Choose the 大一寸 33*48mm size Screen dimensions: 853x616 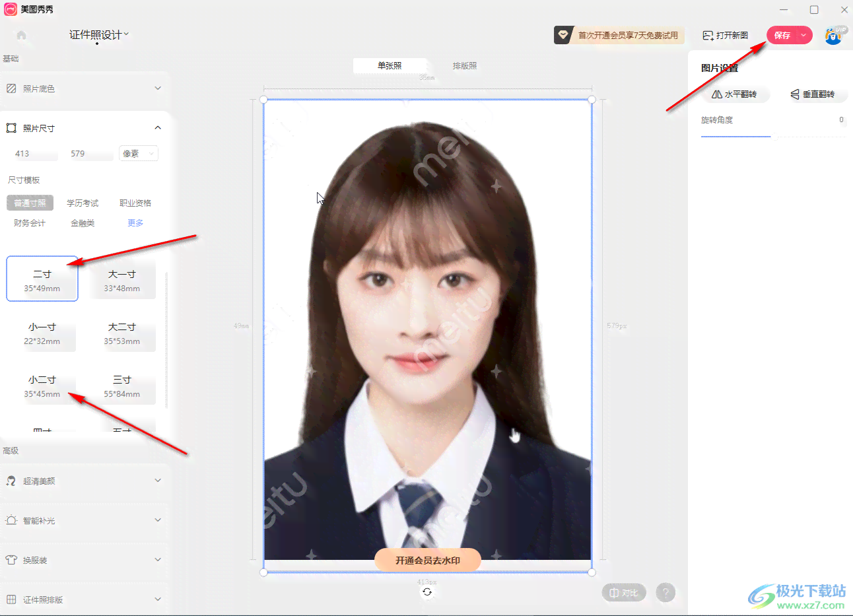(121, 280)
